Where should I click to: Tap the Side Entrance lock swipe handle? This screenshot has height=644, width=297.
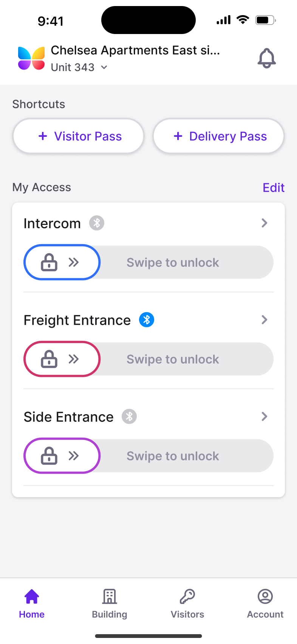coord(62,456)
